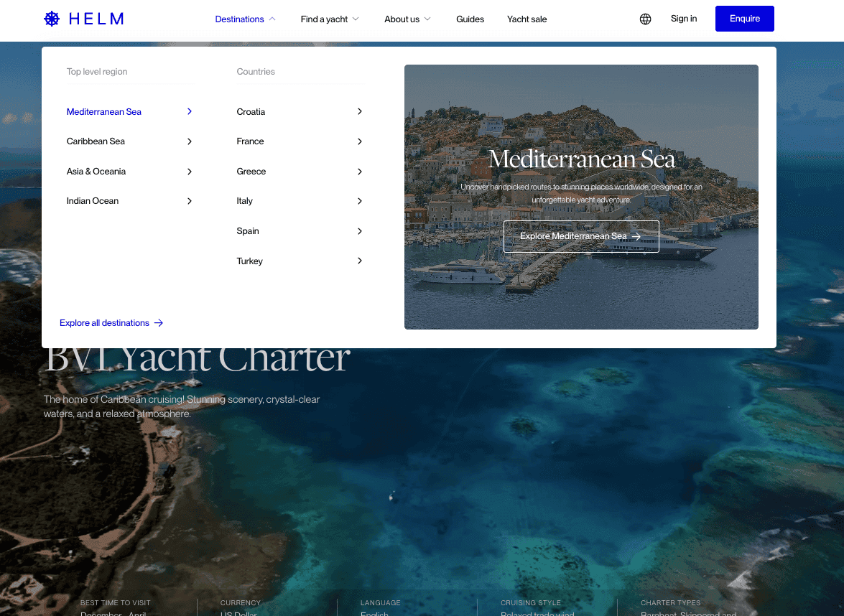Click the chevron arrow beside Turkey
The image size is (844, 616).
click(x=360, y=261)
